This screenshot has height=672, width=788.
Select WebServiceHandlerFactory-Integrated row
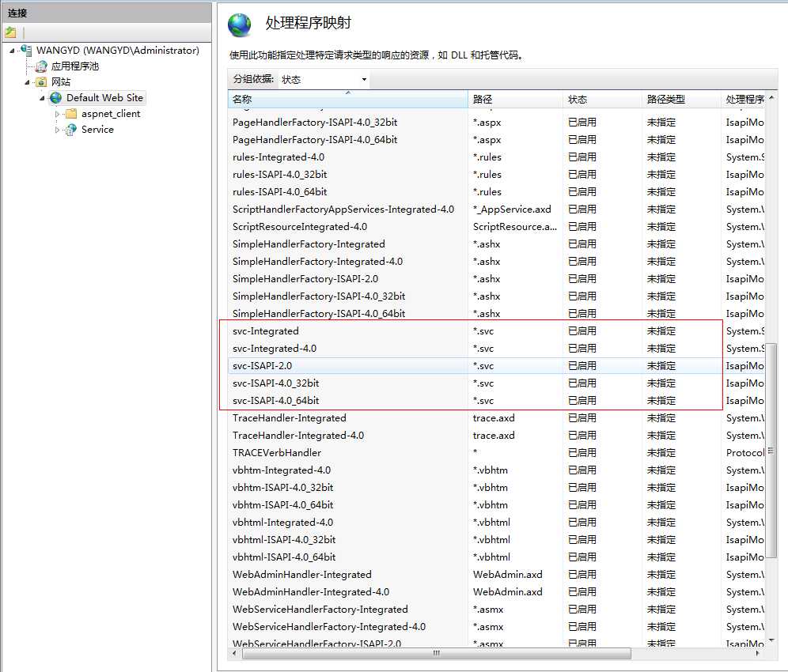point(496,610)
